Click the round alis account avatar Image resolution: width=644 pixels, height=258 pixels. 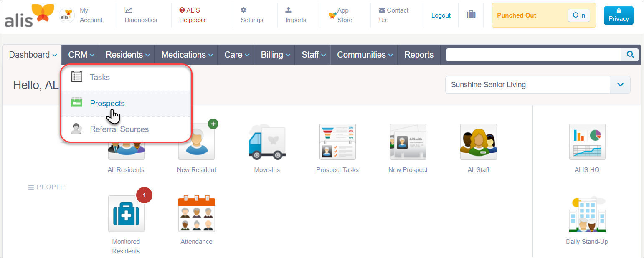coord(67,15)
